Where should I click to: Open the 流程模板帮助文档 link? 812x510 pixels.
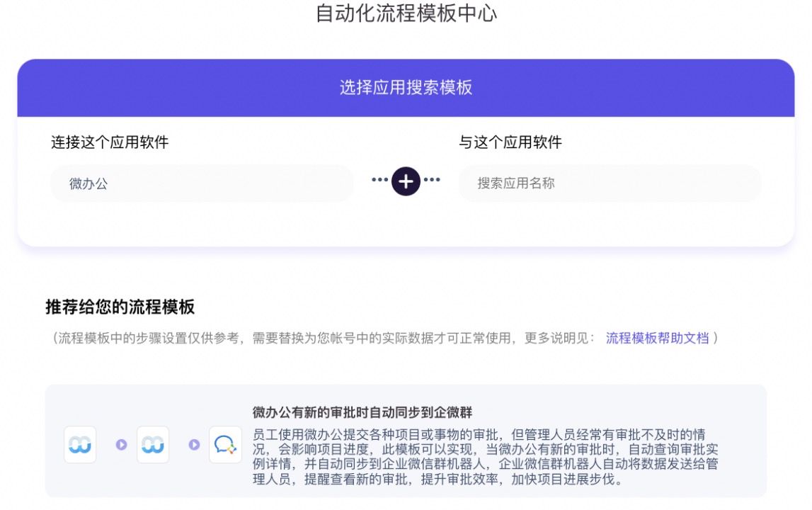(x=657, y=339)
